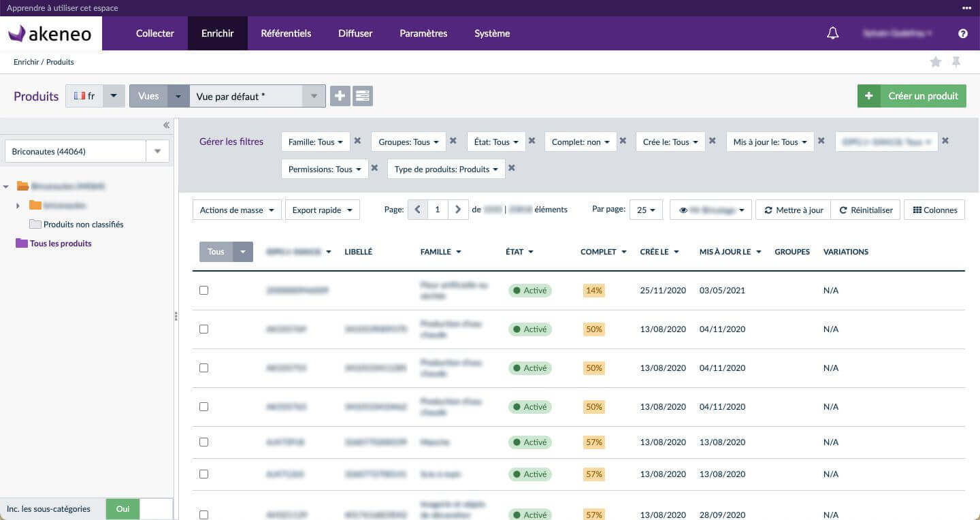
Task: Switch to the Diffuser menu
Action: (x=355, y=33)
